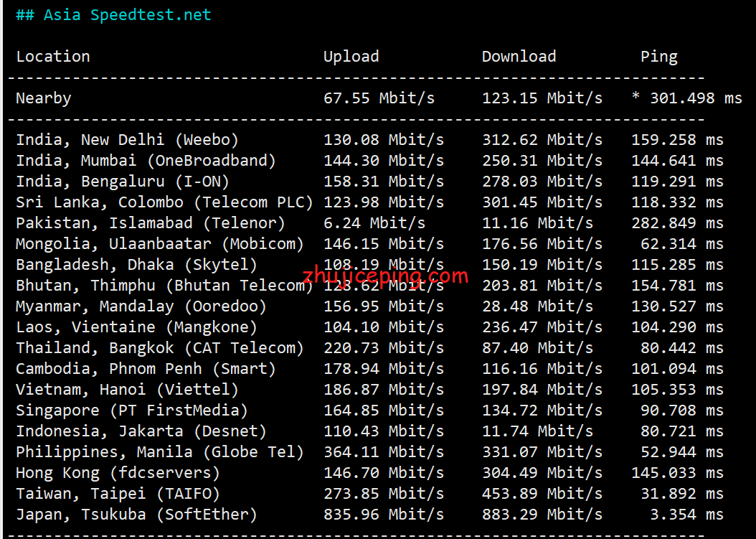The height and width of the screenshot is (539, 756).
Task: Select Dhaka ping '115.285 ms'
Action: click(x=677, y=264)
